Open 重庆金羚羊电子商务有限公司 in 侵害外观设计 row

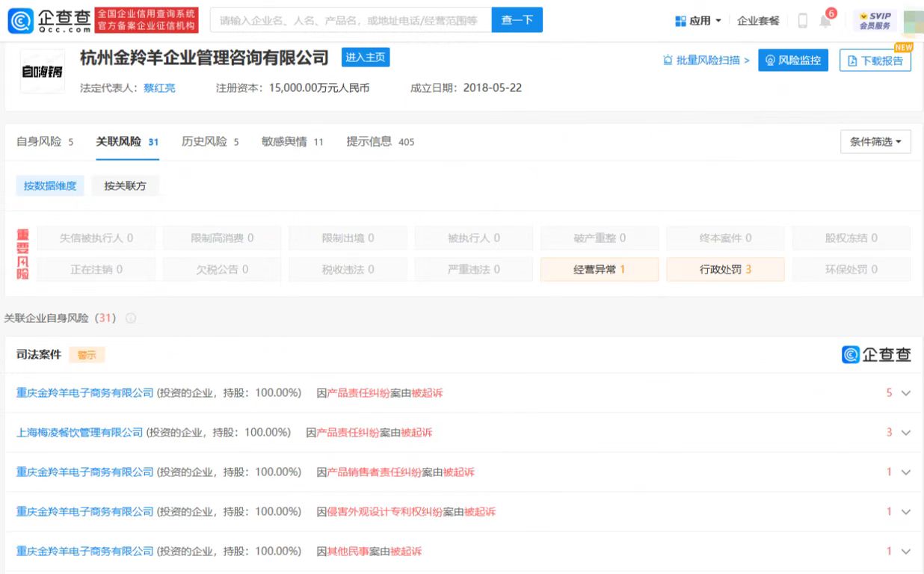[84, 512]
